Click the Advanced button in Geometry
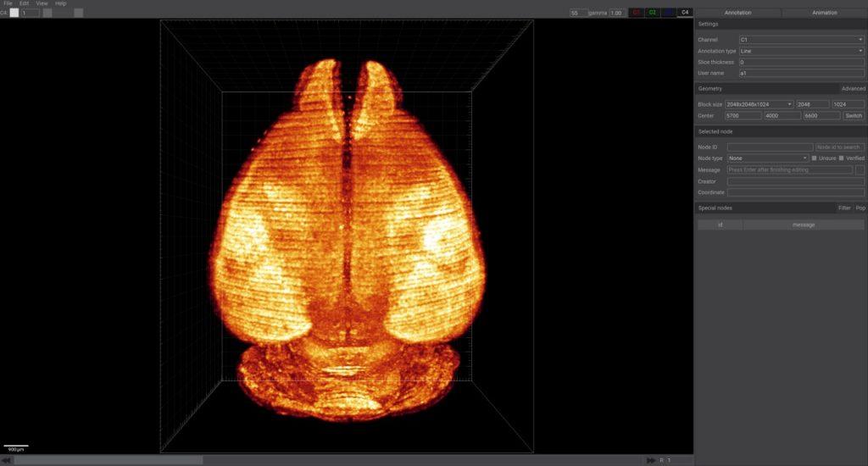Viewport: 868px width, 466px height. click(x=853, y=88)
